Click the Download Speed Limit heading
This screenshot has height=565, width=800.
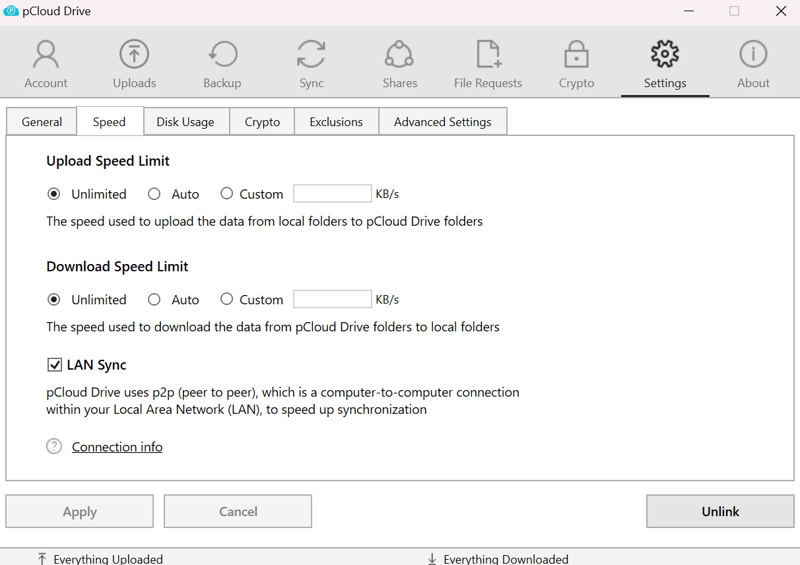(117, 267)
